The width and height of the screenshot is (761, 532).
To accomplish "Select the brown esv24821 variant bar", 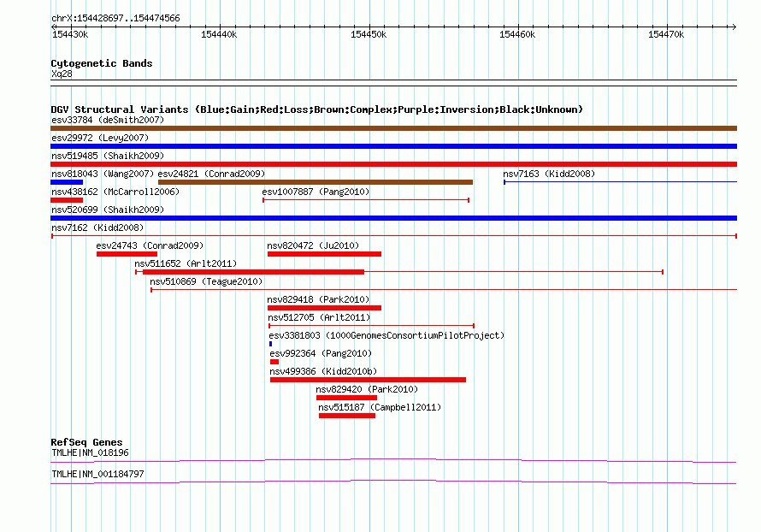I will pos(316,182).
